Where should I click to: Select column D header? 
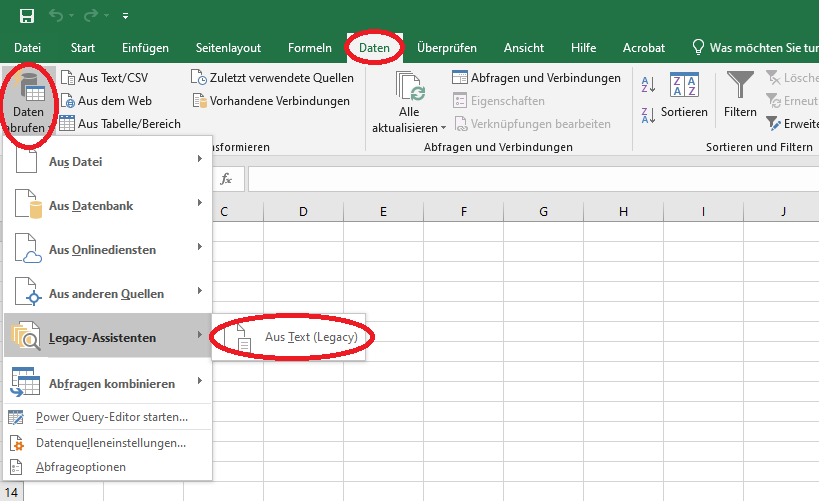[x=303, y=211]
